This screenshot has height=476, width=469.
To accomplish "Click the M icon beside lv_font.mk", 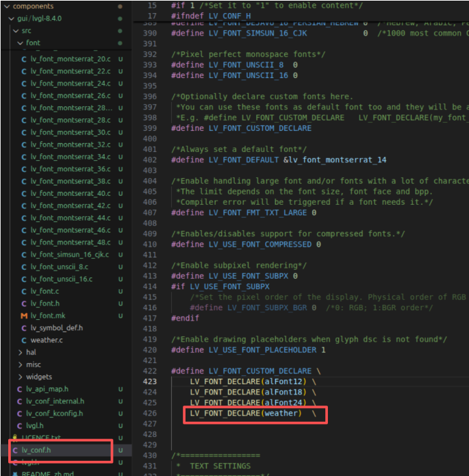I will pos(24,316).
